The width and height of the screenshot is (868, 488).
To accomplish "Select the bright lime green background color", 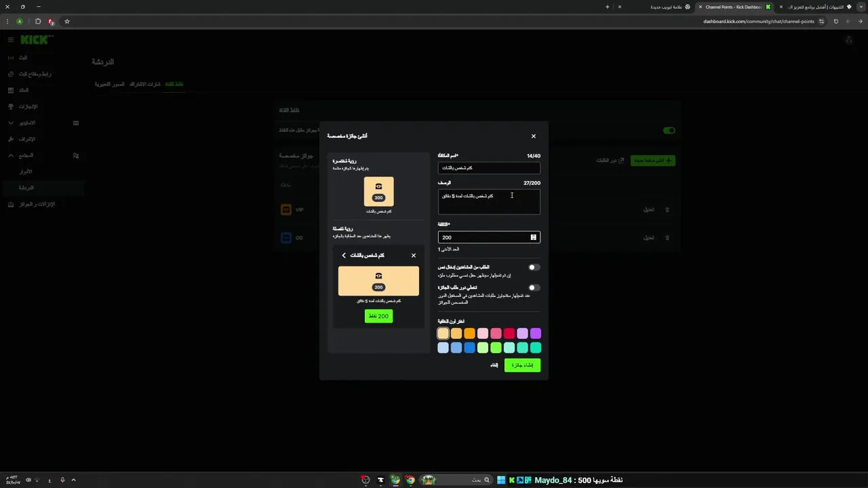I will point(496,348).
